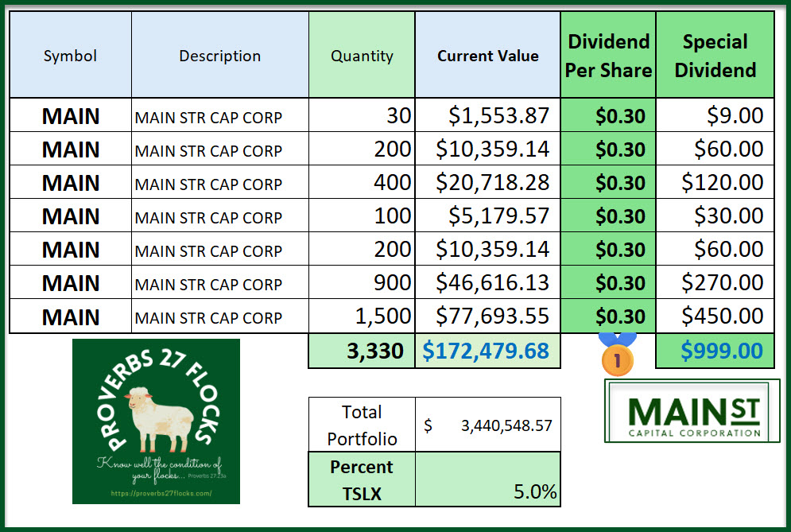Click the Quantity column header
Viewport: 791px width, 532px height.
point(362,56)
